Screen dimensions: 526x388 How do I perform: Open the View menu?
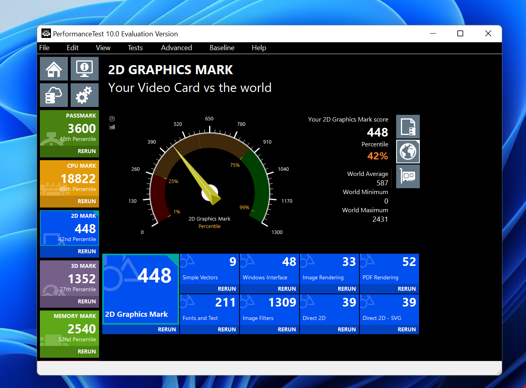click(103, 48)
